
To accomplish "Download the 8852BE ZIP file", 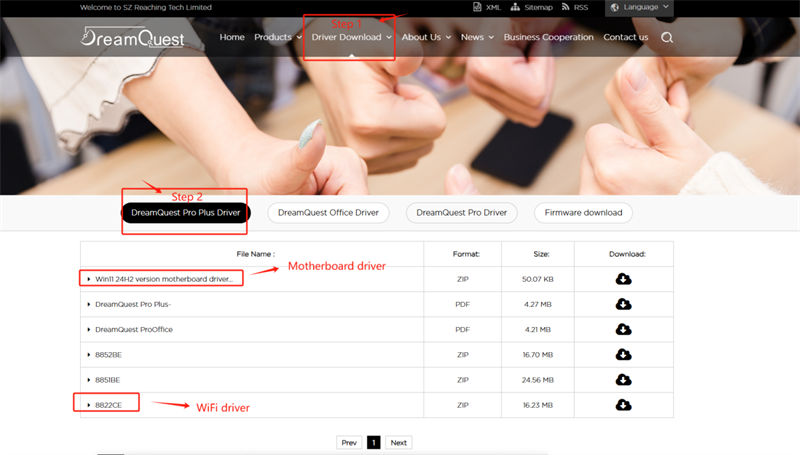I will pos(623,355).
